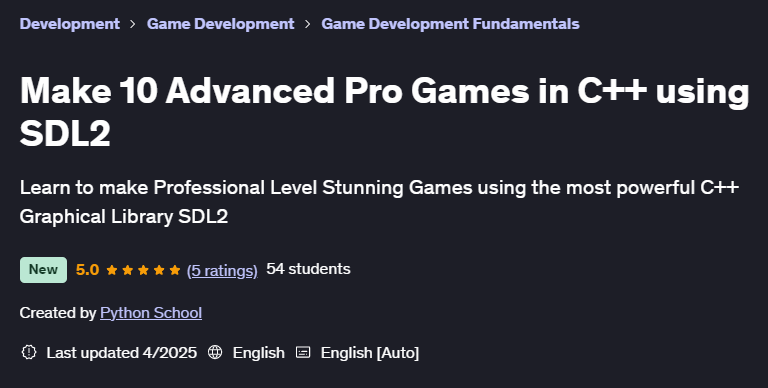Click the 54 students count
The image size is (768, 388).
tap(308, 269)
